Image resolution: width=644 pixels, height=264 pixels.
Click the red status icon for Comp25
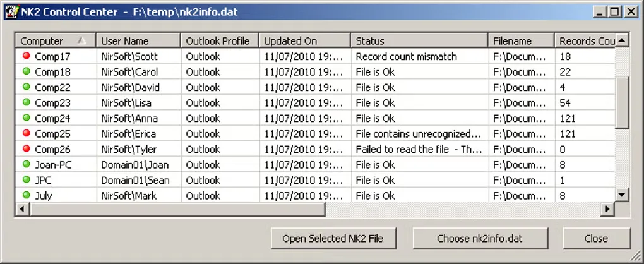tap(27, 133)
